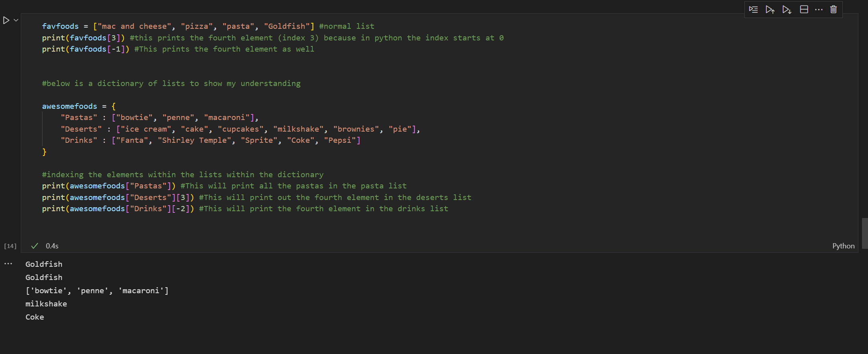This screenshot has height=354, width=868.
Task: Open the run cell options dropdown arrow
Action: 16,20
